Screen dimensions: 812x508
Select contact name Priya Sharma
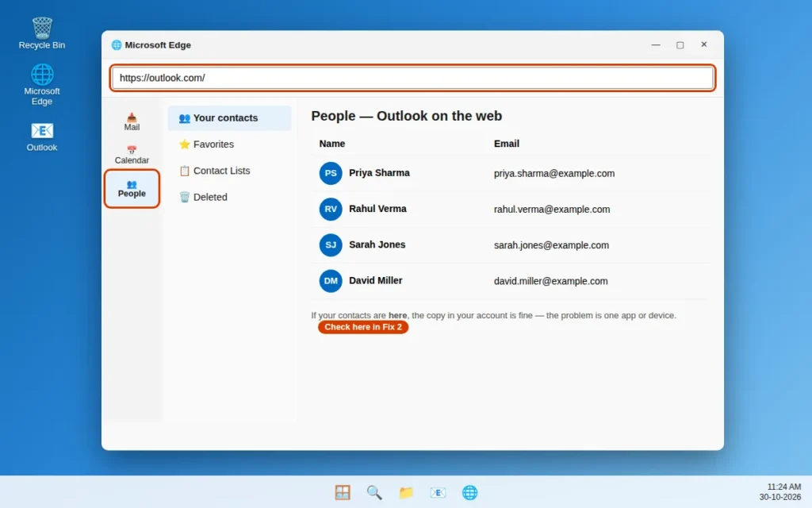click(x=379, y=173)
